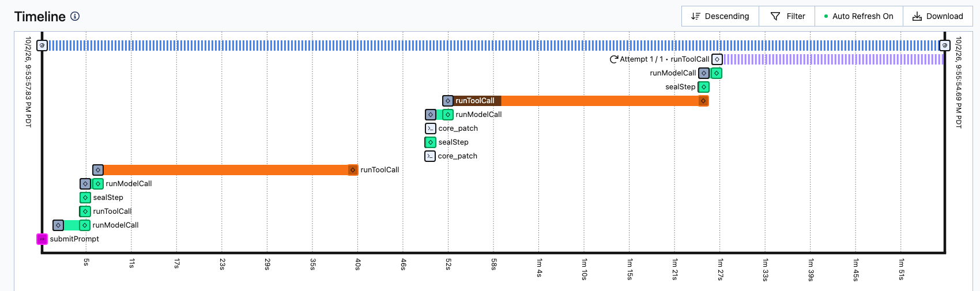
Task: Click green marker of runModelCall below Attempt row
Action: [x=717, y=73]
